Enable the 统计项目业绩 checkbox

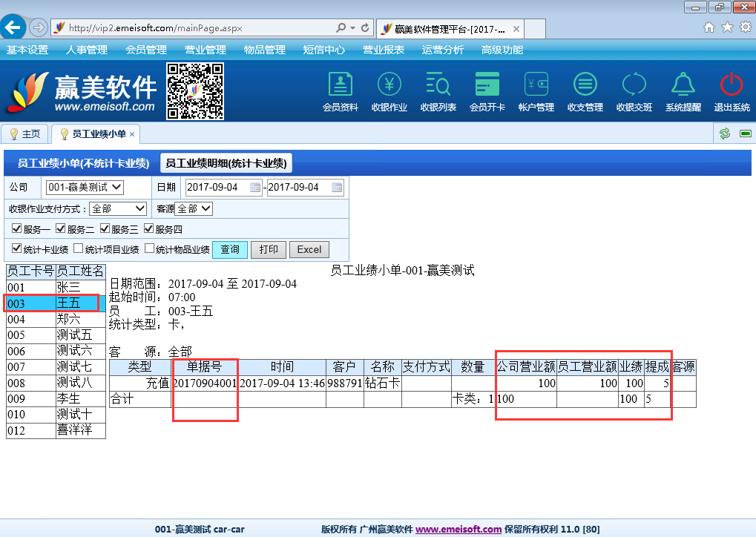click(x=78, y=249)
